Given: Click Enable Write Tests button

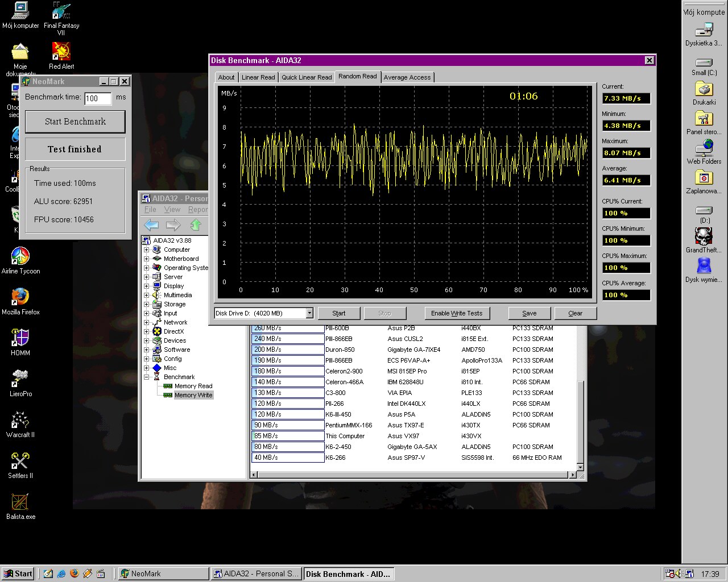Looking at the screenshot, I should click(457, 313).
